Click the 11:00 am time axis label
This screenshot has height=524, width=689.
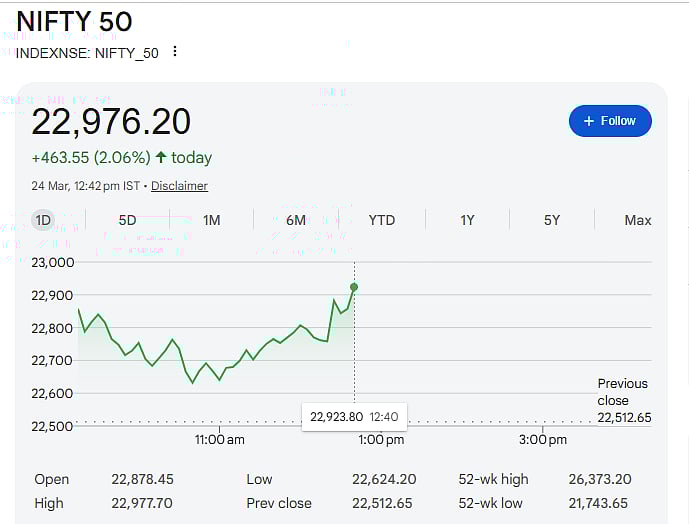219,440
